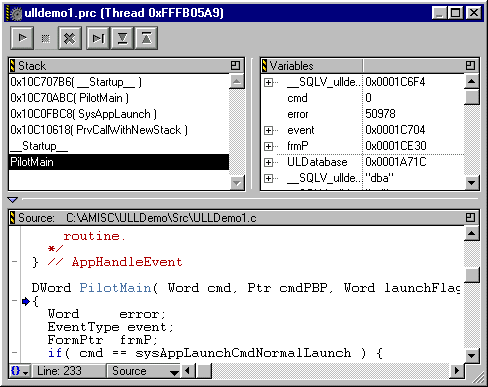Expand the ULDatabase variable
This screenshot has height=387, width=488.
tap(268, 162)
